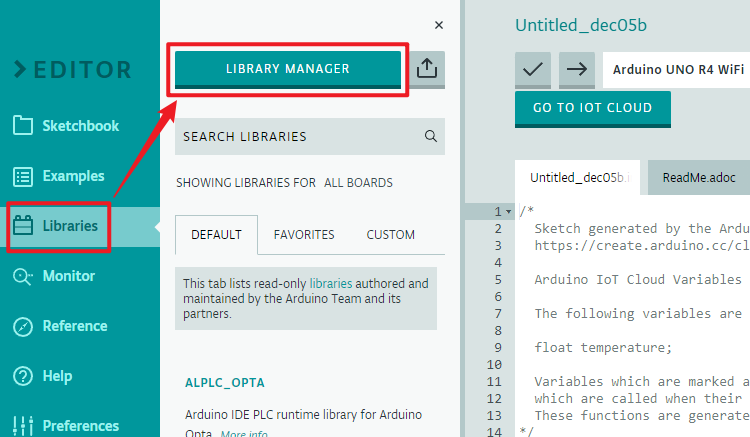Click line number 5 in the gutter

498,280
